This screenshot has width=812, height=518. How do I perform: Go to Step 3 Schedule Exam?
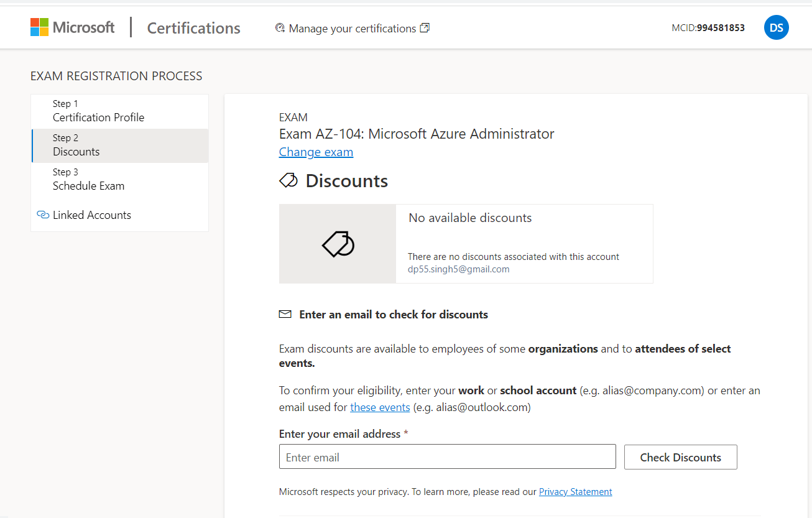click(120, 180)
